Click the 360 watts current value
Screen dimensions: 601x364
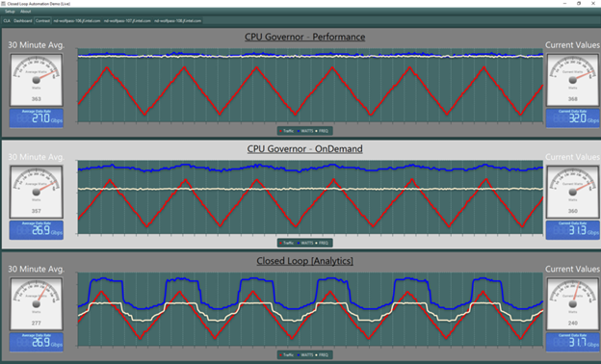tap(573, 211)
